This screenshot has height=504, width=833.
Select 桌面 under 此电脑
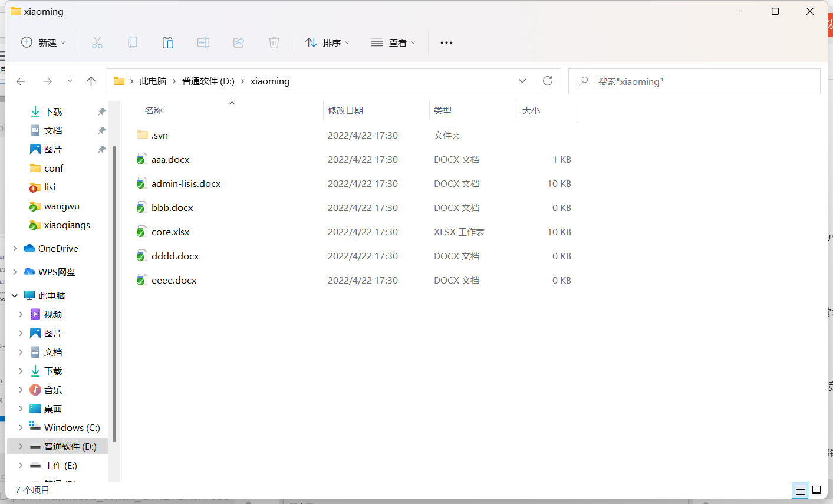click(46, 409)
